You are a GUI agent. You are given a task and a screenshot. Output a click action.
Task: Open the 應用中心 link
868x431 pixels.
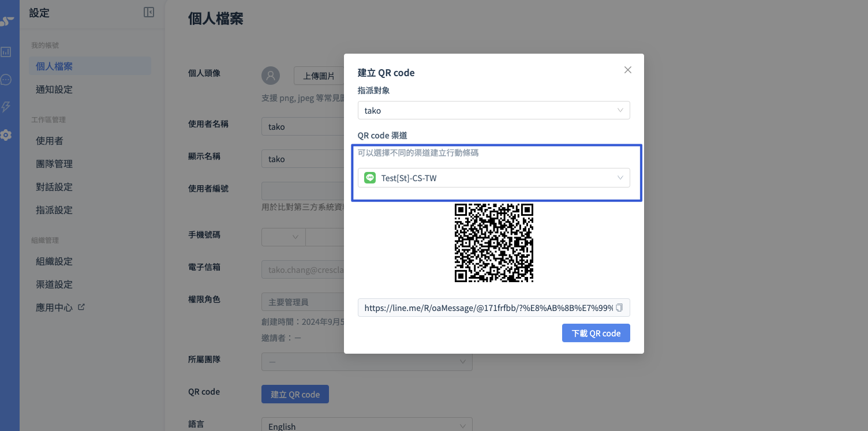[x=54, y=308]
